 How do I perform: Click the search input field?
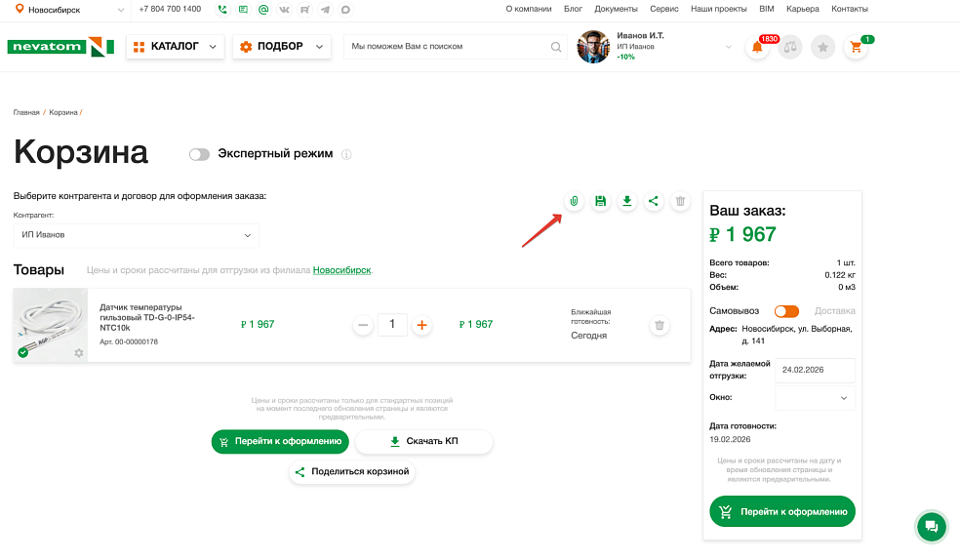449,47
